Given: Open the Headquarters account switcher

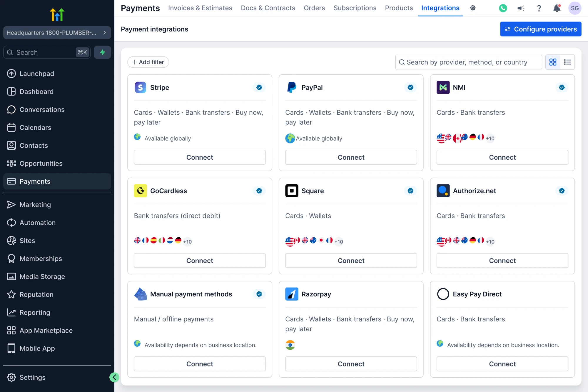Looking at the screenshot, I should pyautogui.click(x=57, y=33).
